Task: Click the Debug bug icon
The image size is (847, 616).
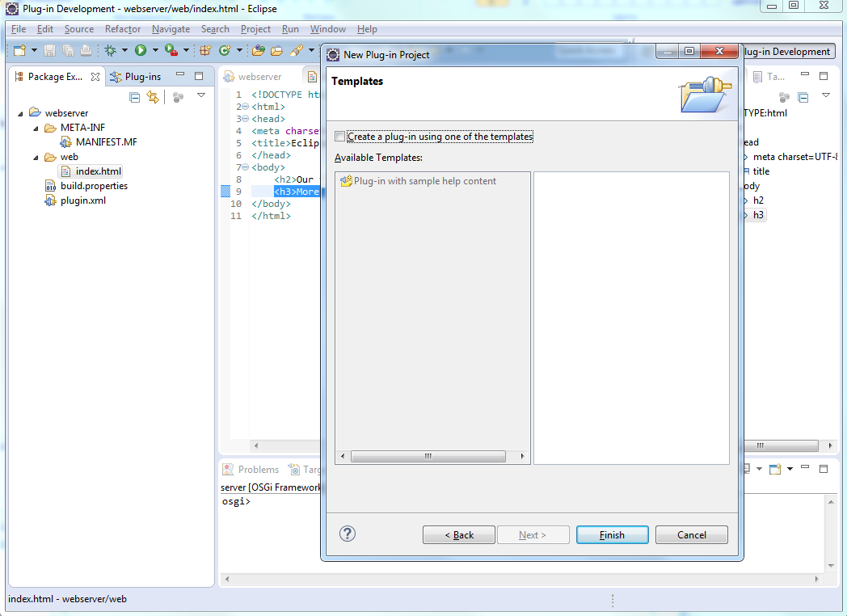Action: pyautogui.click(x=111, y=51)
